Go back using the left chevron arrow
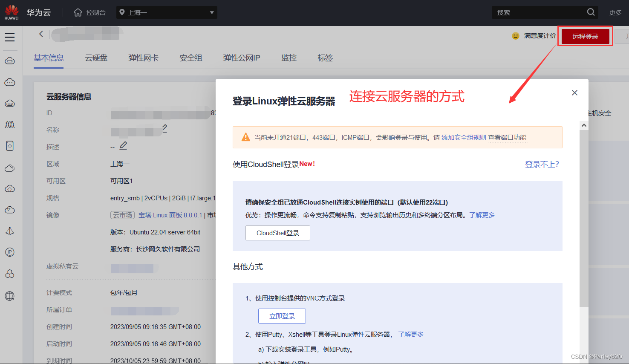Image resolution: width=629 pixels, height=364 pixels. (x=41, y=34)
